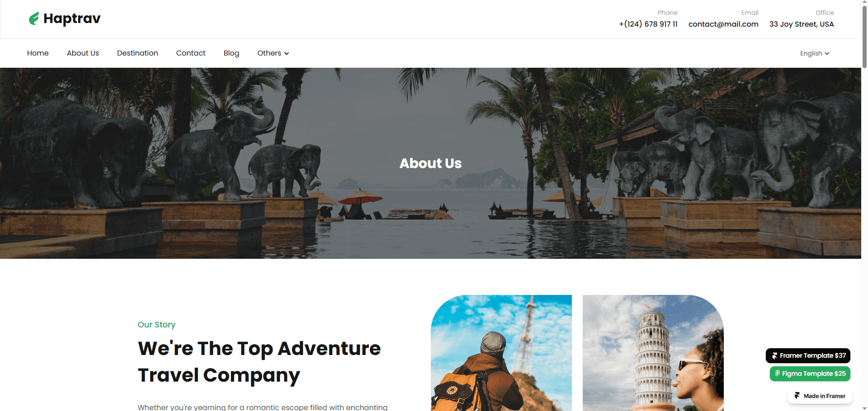868x411 pixels.
Task: Buy the Framer Template $37
Action: coord(808,355)
